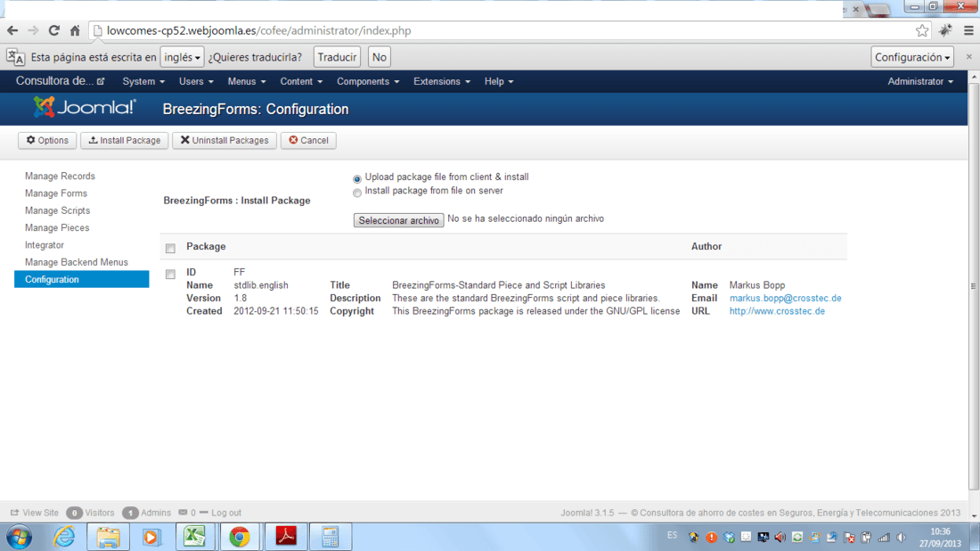This screenshot has width=980, height=551.
Task: Expand the Components menu
Action: (367, 81)
